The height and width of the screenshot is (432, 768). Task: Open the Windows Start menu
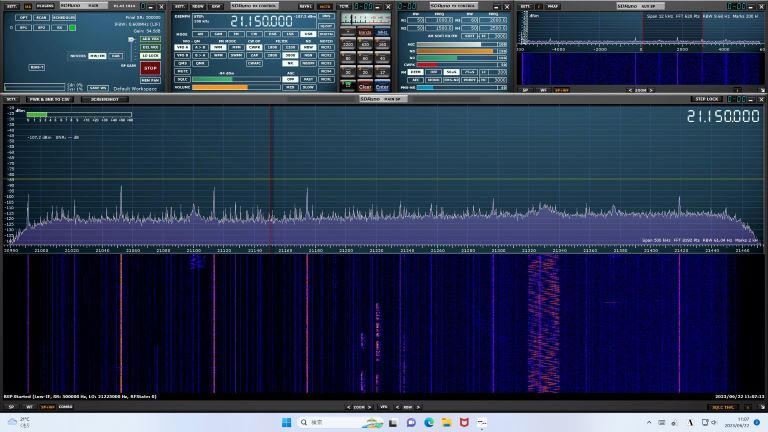pyautogui.click(x=287, y=423)
